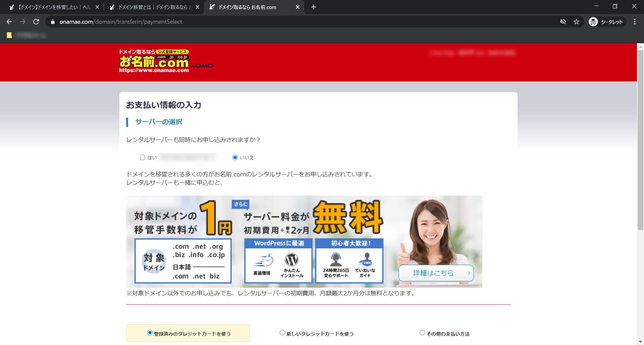Click the lock icon in address bar
The image size is (644, 345).
tap(53, 22)
